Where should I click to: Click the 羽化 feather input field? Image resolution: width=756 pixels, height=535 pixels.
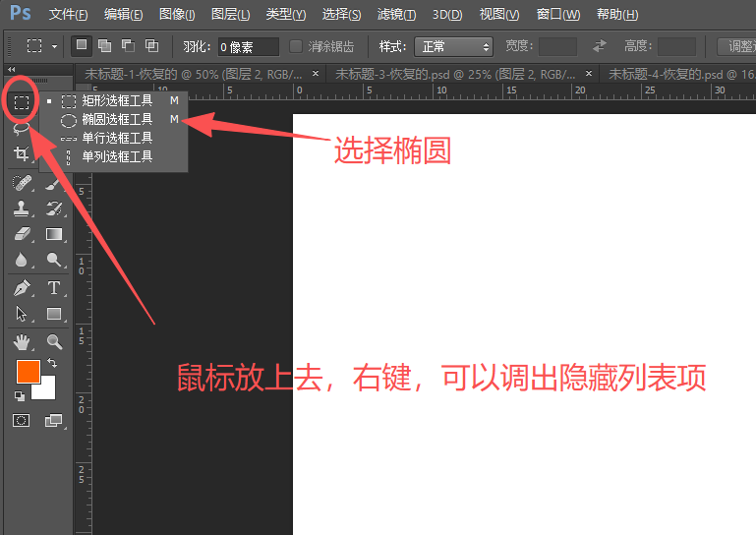pyautogui.click(x=248, y=46)
